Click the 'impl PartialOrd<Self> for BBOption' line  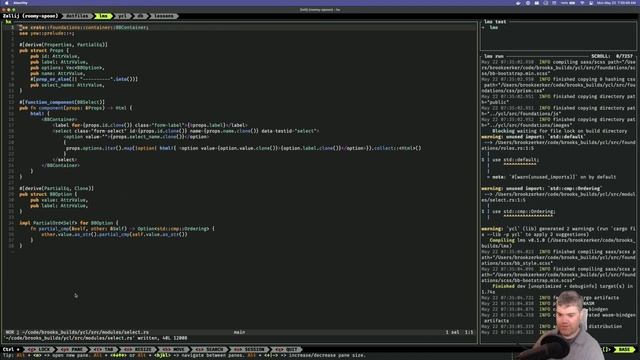click(x=69, y=223)
